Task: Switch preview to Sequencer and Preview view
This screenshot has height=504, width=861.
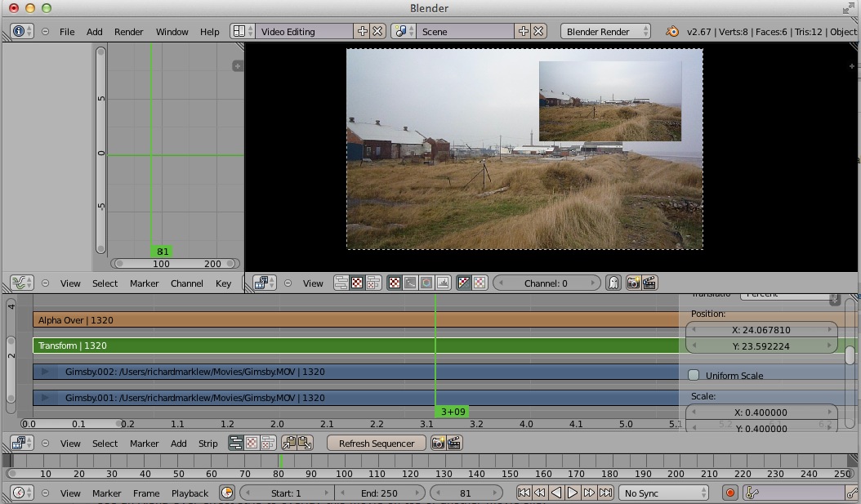Action: point(373,283)
